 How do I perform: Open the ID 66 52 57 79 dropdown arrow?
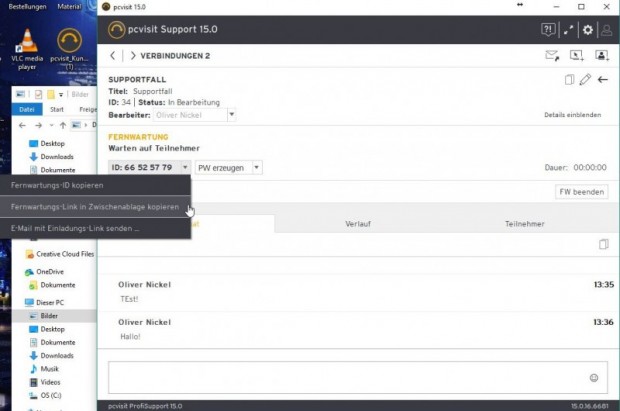click(184, 167)
